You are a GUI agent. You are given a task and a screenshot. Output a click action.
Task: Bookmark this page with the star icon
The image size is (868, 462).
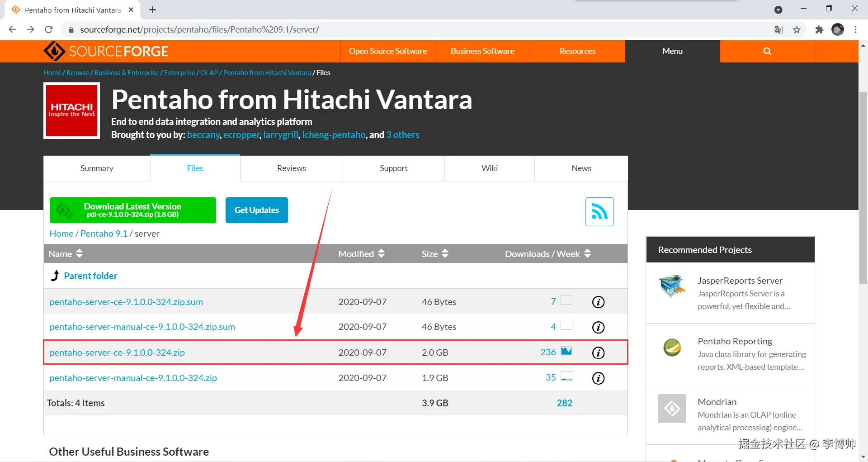[x=797, y=30]
